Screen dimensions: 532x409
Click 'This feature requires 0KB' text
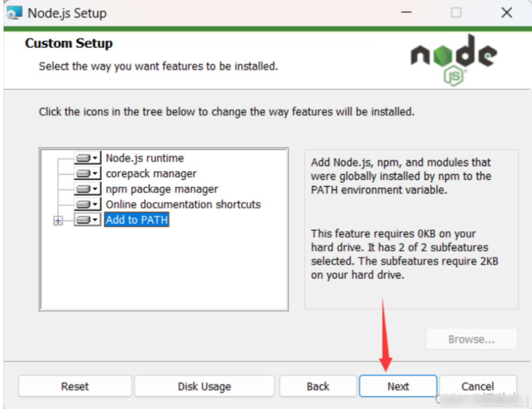tap(405, 254)
